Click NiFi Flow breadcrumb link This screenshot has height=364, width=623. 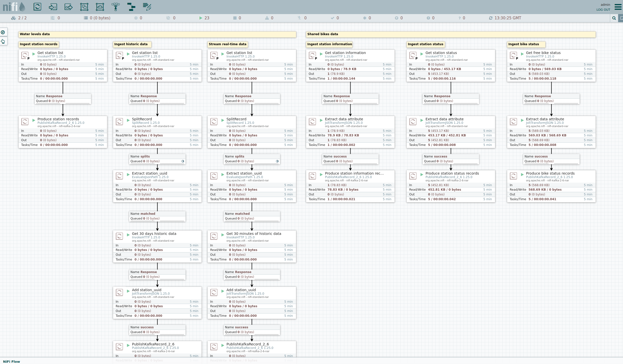[x=12, y=361]
